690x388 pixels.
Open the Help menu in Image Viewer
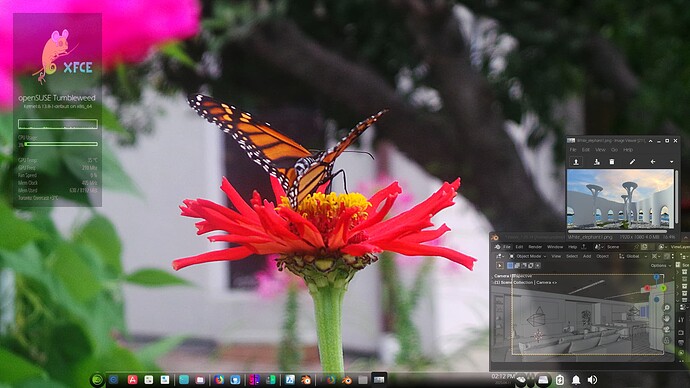(x=628, y=150)
